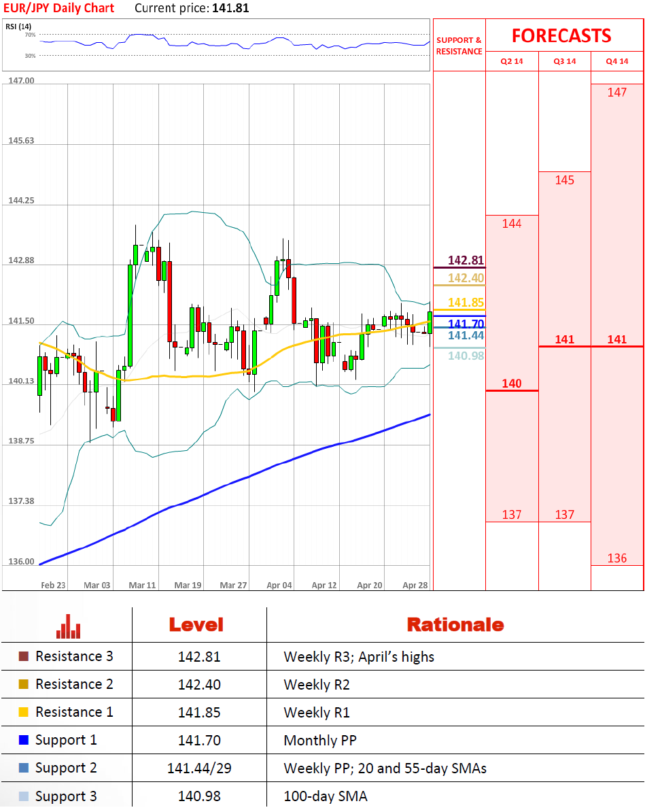Select the 140.98 support level label on chart
The image size is (645, 812).
pos(466,356)
